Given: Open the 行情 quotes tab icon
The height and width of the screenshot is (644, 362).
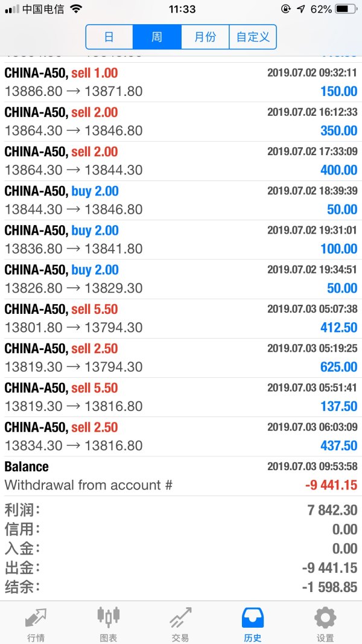Looking at the screenshot, I should pos(36,617).
